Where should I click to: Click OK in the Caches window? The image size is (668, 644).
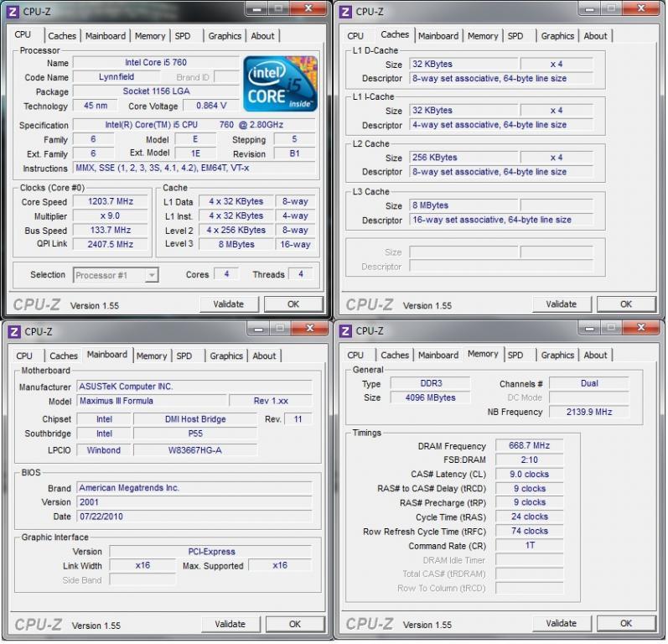(626, 304)
